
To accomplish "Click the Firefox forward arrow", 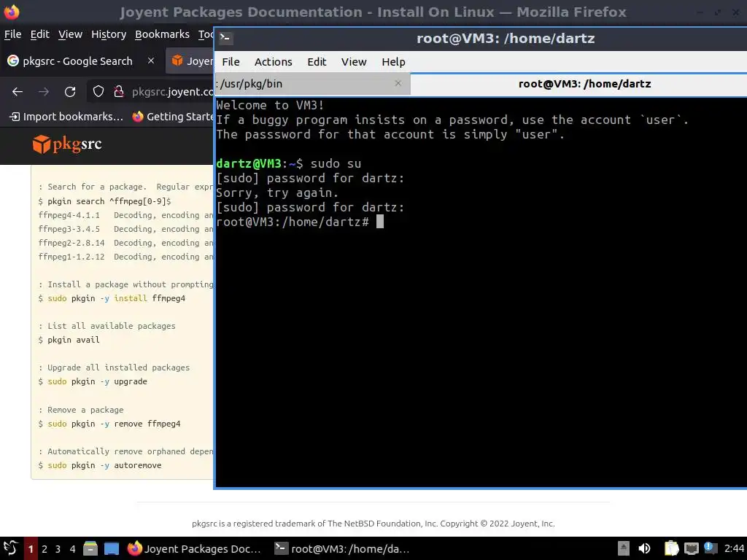I will pos(44,91).
